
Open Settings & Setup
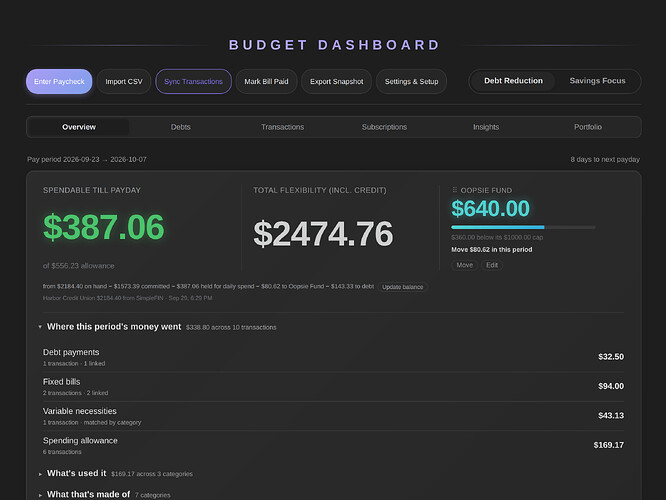coord(411,81)
